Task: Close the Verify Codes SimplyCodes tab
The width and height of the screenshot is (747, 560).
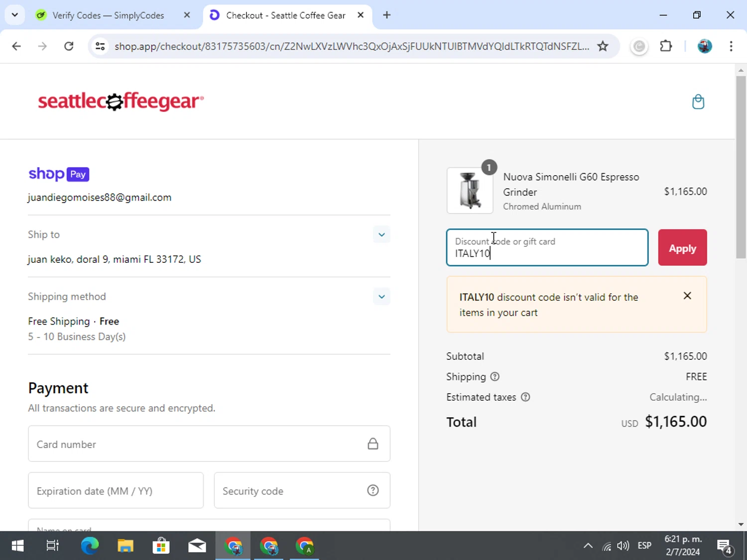Action: point(187,15)
